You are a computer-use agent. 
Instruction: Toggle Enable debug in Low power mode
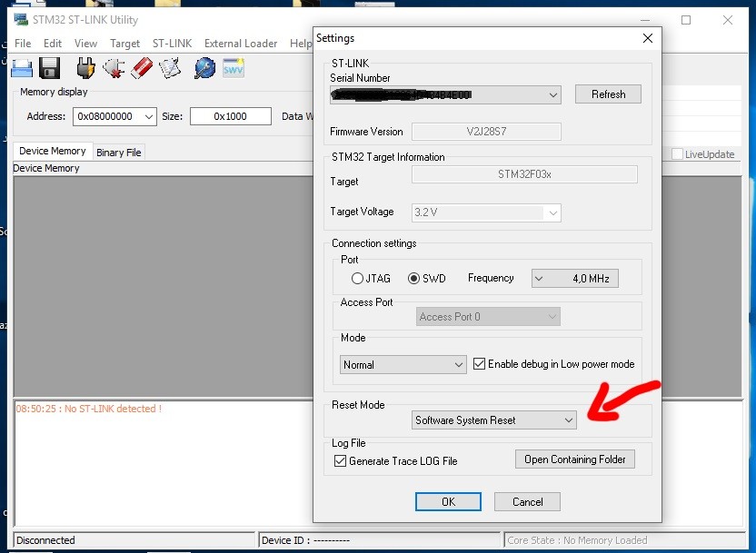tap(479, 364)
